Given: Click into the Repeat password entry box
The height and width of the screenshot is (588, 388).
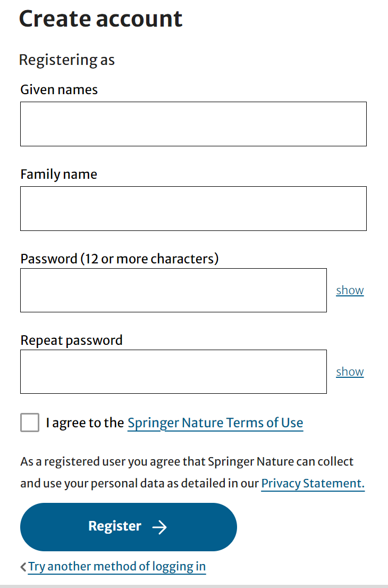Looking at the screenshot, I should tap(173, 371).
